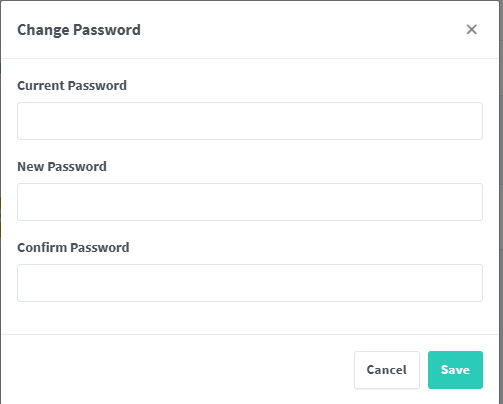Dismiss dialog using the top-right X icon
The width and height of the screenshot is (503, 404).
coord(471,30)
